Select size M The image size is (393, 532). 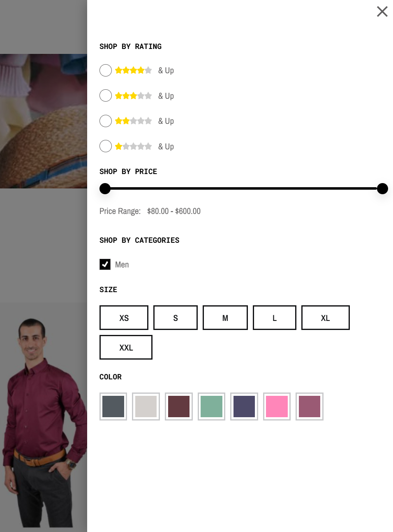click(x=225, y=318)
